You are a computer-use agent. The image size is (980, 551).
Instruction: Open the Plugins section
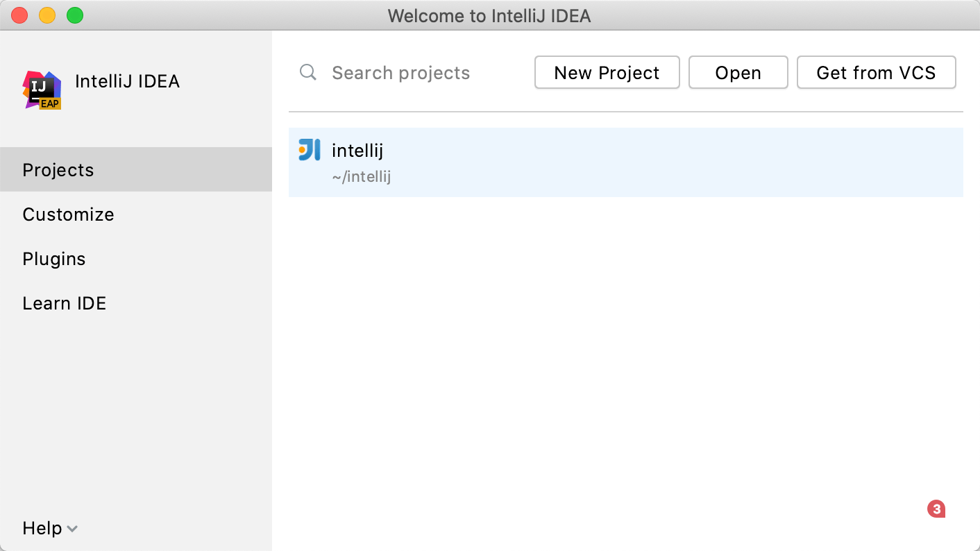click(54, 259)
